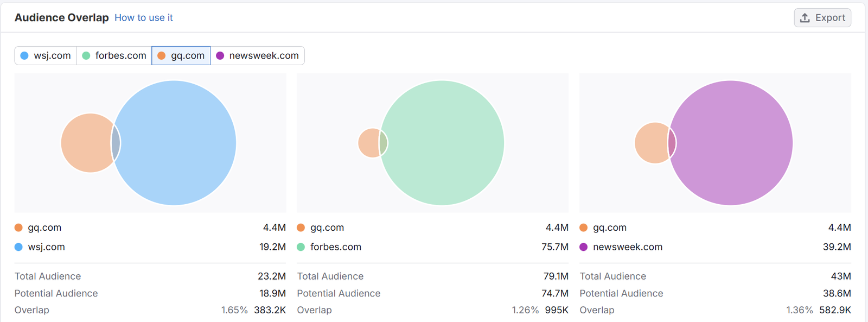Click the small orange circle in forbes chart
The image size is (868, 322).
click(368, 143)
